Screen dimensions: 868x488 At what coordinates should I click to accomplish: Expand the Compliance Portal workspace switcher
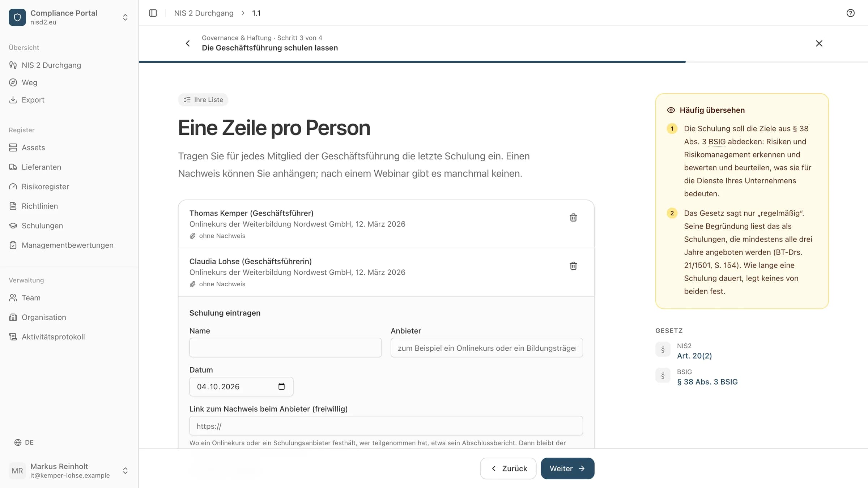click(x=125, y=17)
